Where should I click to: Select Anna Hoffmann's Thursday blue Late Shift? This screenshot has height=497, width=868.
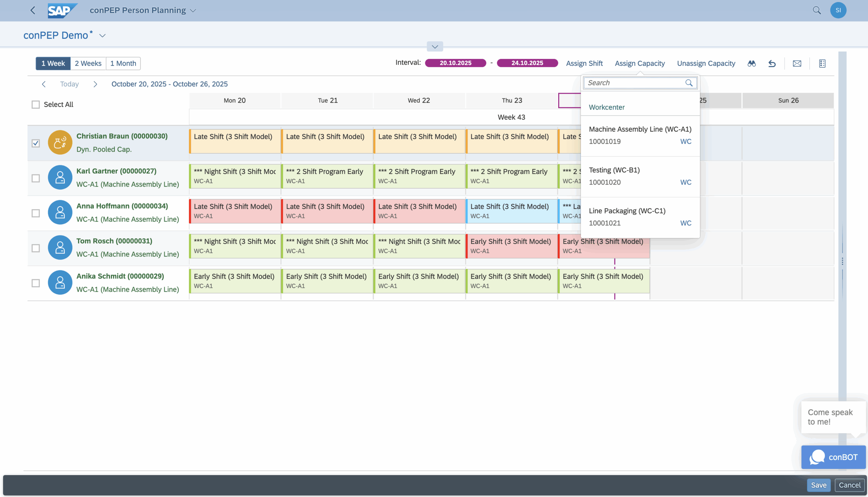[511, 211]
